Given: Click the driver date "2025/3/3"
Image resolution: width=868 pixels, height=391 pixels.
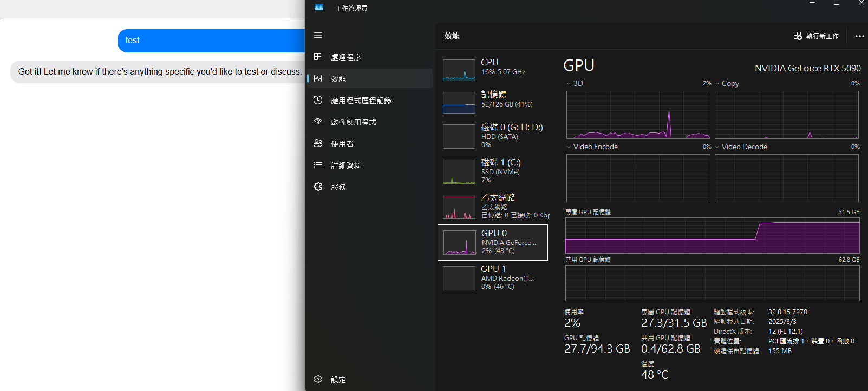Looking at the screenshot, I should [x=782, y=322].
